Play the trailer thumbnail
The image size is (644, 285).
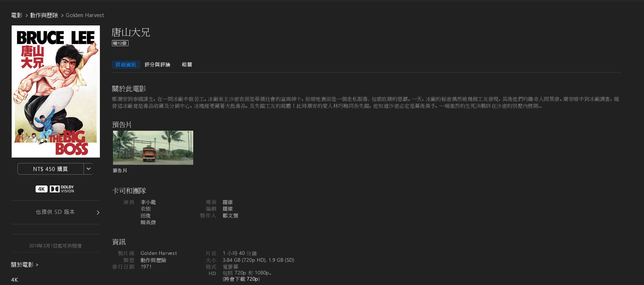[153, 148]
